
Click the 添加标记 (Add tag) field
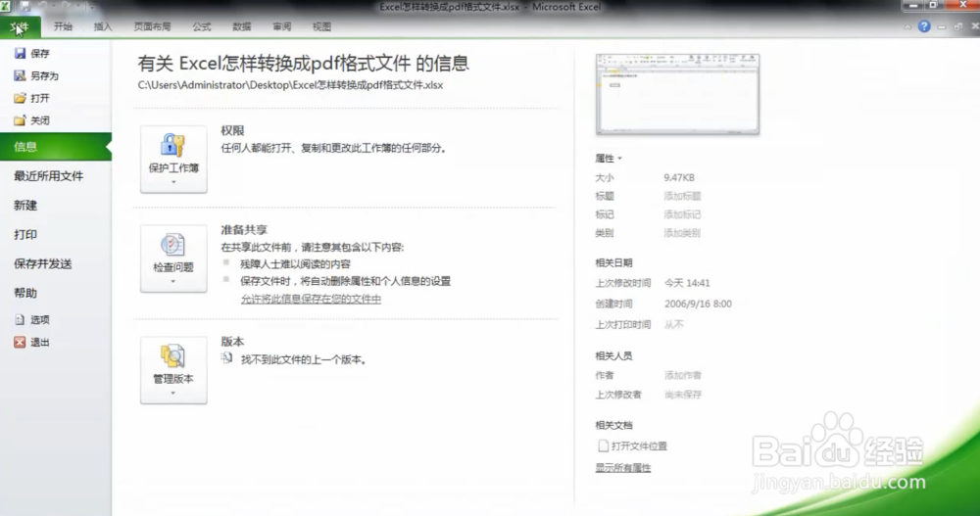tap(682, 214)
